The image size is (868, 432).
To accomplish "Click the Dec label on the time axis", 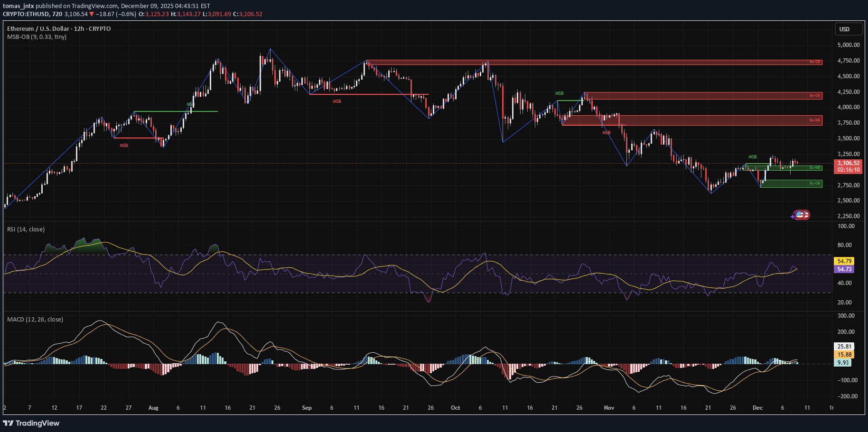I will [x=757, y=408].
